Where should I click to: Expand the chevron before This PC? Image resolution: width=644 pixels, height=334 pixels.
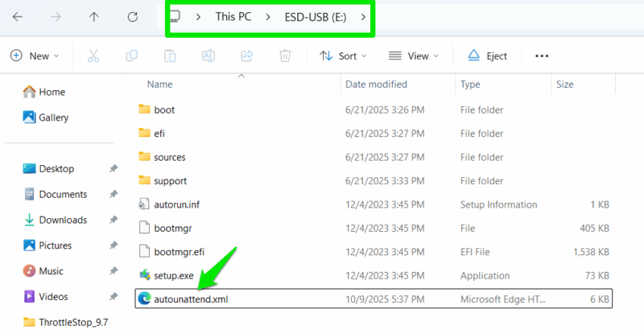(198, 17)
